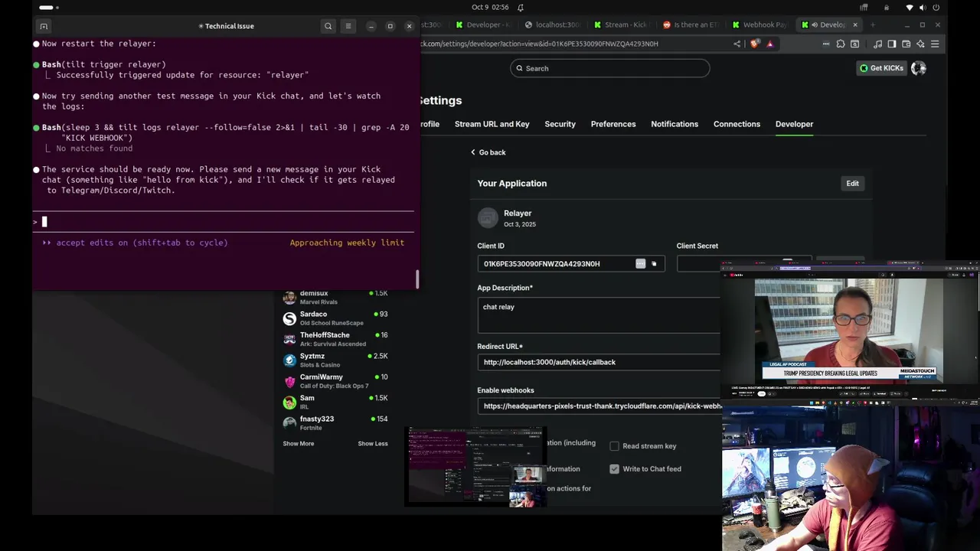Click 'Approaching weekly limit' terminal notice

[x=347, y=243]
